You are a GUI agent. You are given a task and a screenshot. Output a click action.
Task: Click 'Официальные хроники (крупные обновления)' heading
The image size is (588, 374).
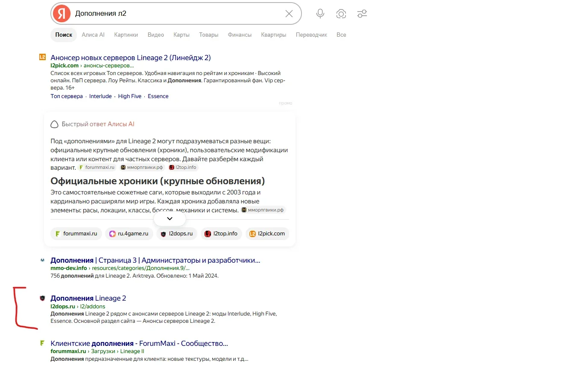click(158, 181)
